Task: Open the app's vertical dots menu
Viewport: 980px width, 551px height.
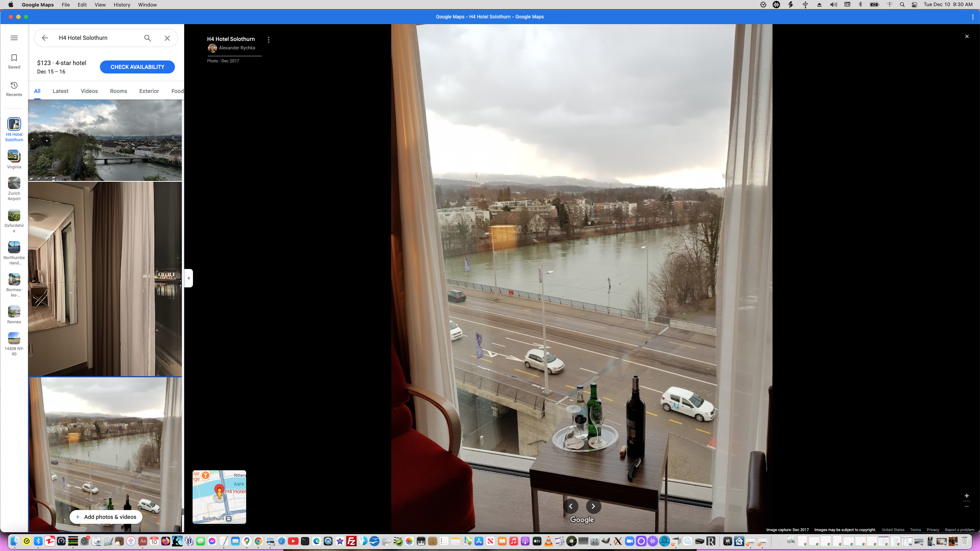Action: [x=973, y=17]
